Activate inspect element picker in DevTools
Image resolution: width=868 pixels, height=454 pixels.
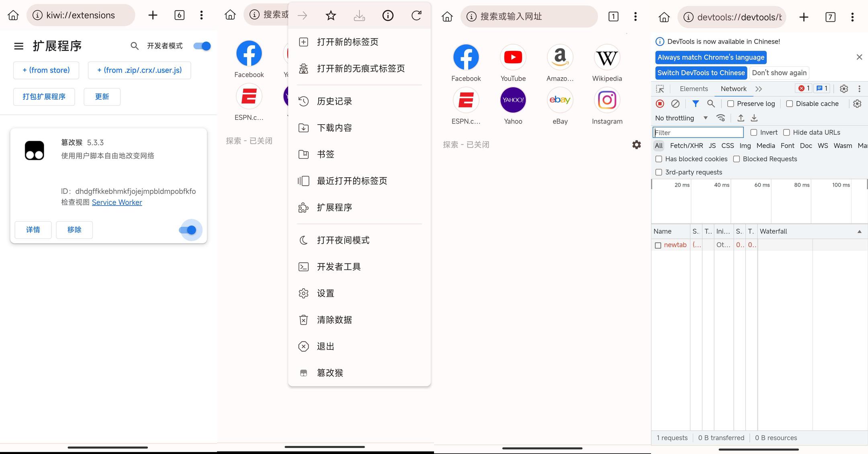tap(660, 89)
